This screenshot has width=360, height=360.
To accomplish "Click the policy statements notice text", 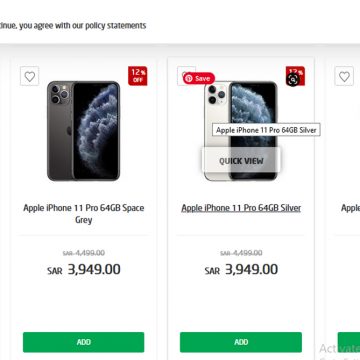I will [x=73, y=26].
